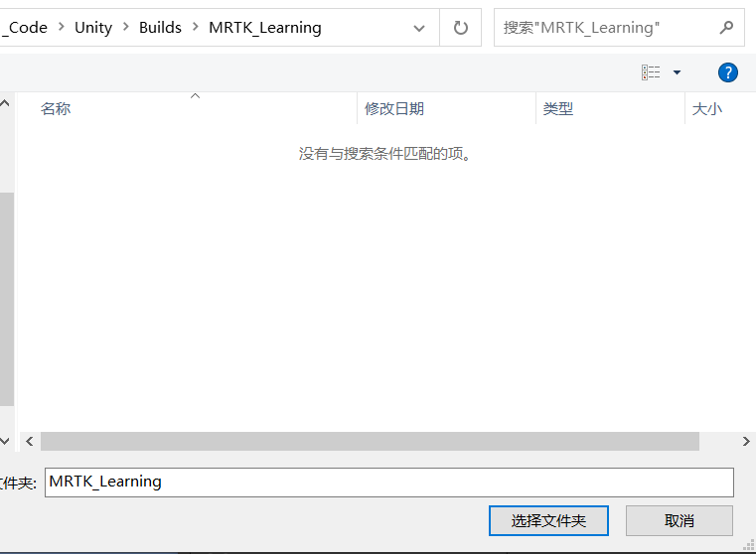
Task: Jump to the _Code breadcrumb folder
Action: click(x=25, y=28)
